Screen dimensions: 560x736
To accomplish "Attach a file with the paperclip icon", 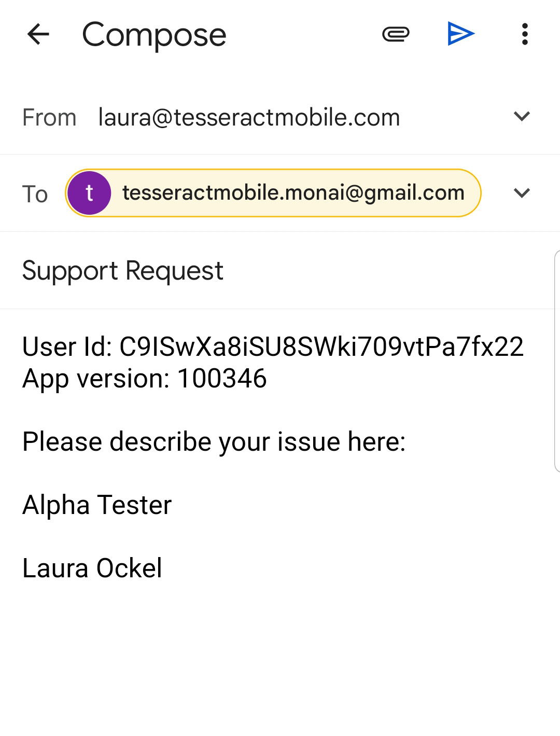I will coord(396,35).
